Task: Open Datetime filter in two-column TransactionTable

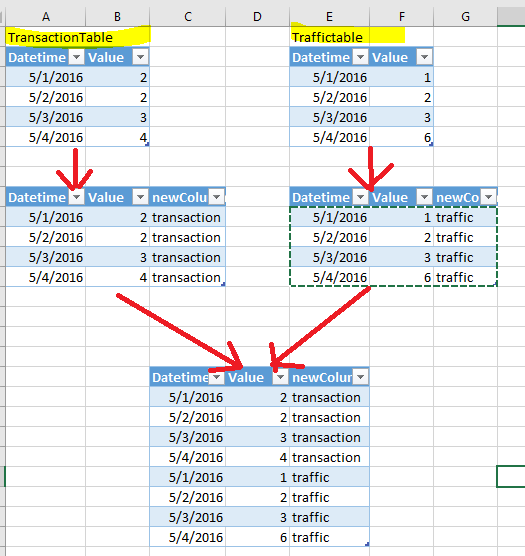Action: pyautogui.click(x=76, y=57)
